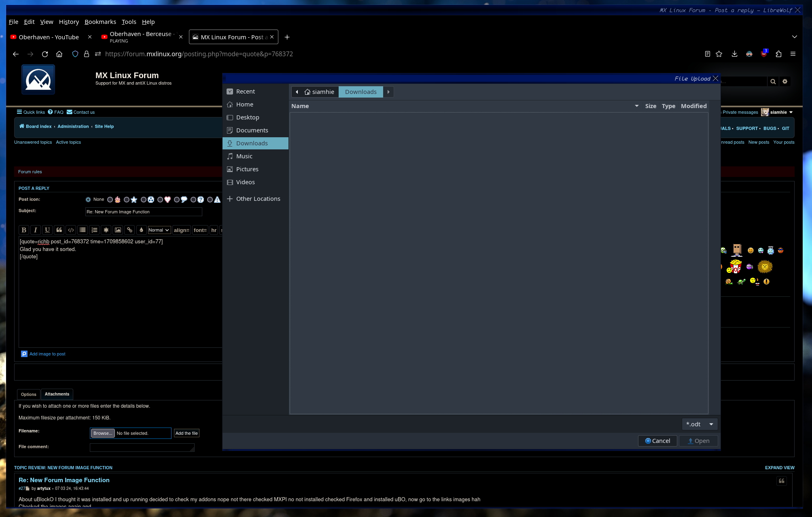Open the browser list all tabs chevron
Image resolution: width=812 pixels, height=517 pixels.
[795, 37]
